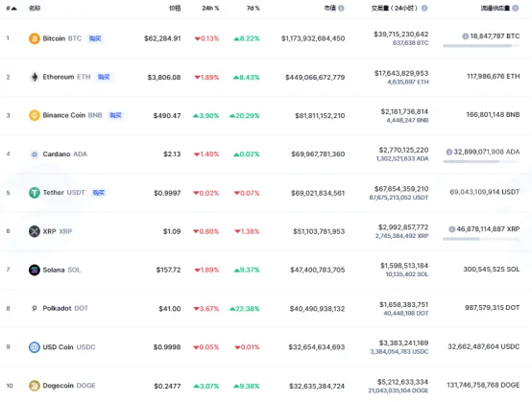Click the Dogecoin logo icon
The width and height of the screenshot is (532, 402).
point(35,386)
